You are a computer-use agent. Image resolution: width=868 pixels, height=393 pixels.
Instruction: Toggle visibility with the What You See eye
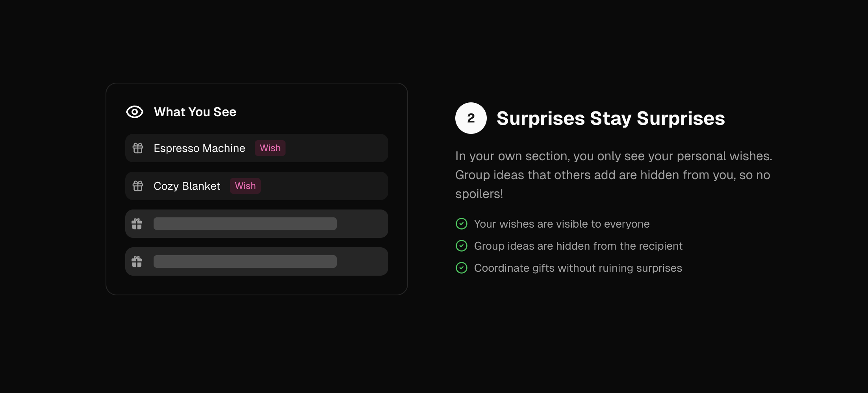(134, 112)
